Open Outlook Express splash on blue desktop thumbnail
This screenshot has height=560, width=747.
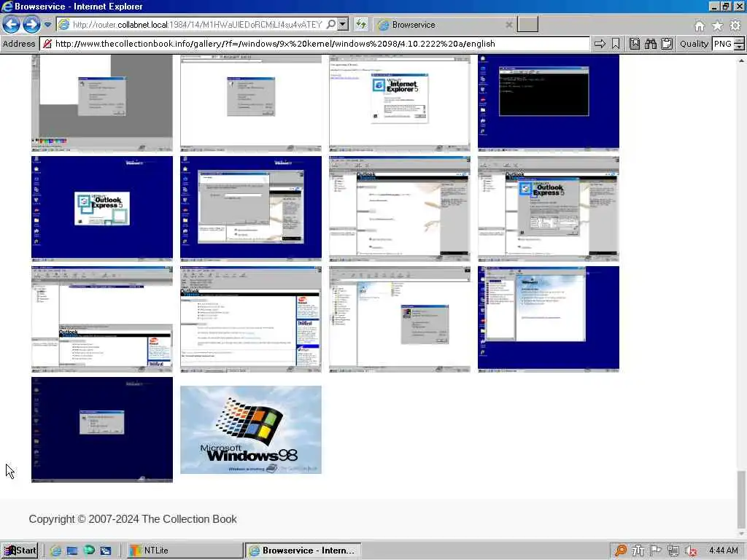point(102,209)
